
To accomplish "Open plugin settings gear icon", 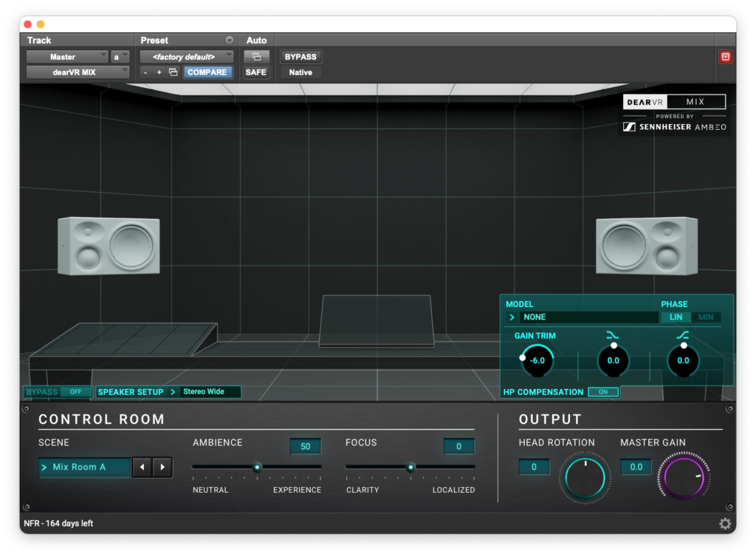I will pos(725,524).
